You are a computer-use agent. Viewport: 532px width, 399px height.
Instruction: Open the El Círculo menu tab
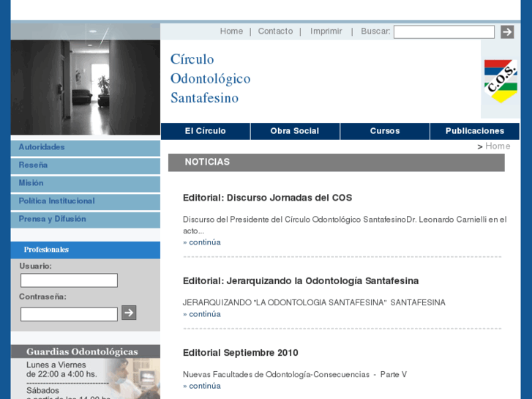[206, 132]
